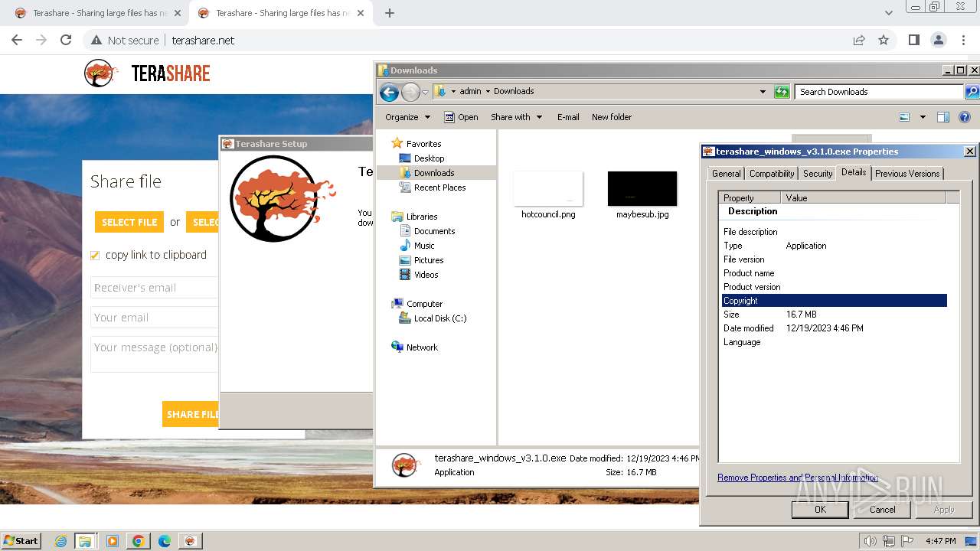Click the SHARE FILE button
980x551 pixels.
click(x=191, y=414)
